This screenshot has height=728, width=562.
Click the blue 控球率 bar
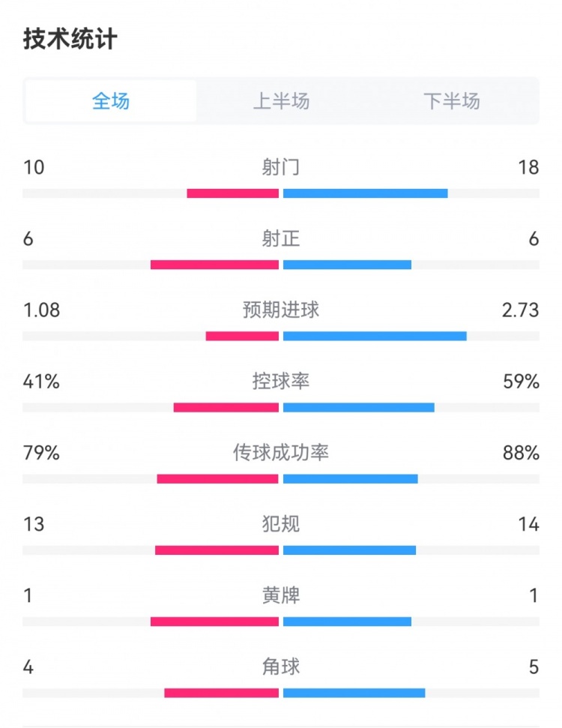(x=359, y=407)
